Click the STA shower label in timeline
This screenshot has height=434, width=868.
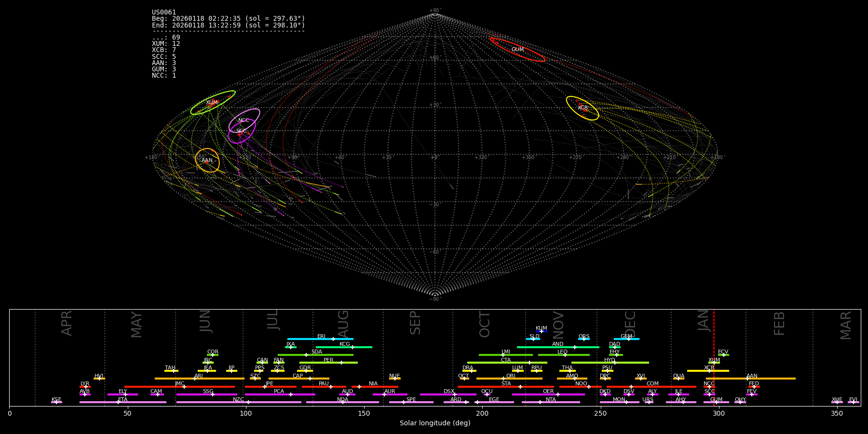coord(506,383)
